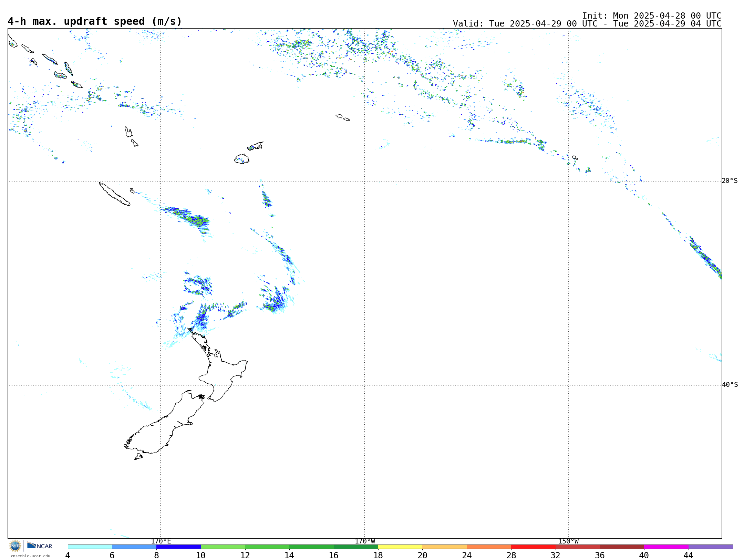Click colorbar tick label '4'
The width and height of the screenshot is (744, 560).
(x=68, y=556)
